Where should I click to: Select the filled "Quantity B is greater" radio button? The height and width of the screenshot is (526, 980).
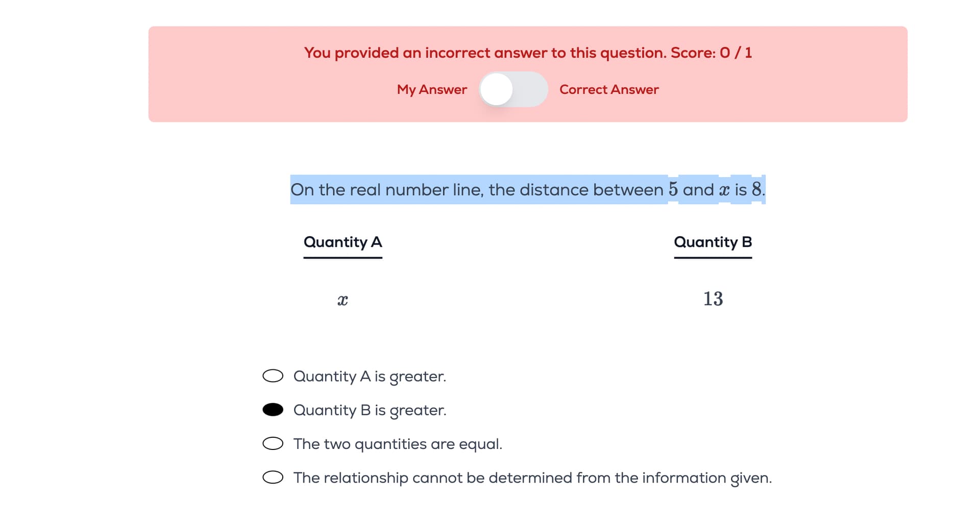pos(273,410)
